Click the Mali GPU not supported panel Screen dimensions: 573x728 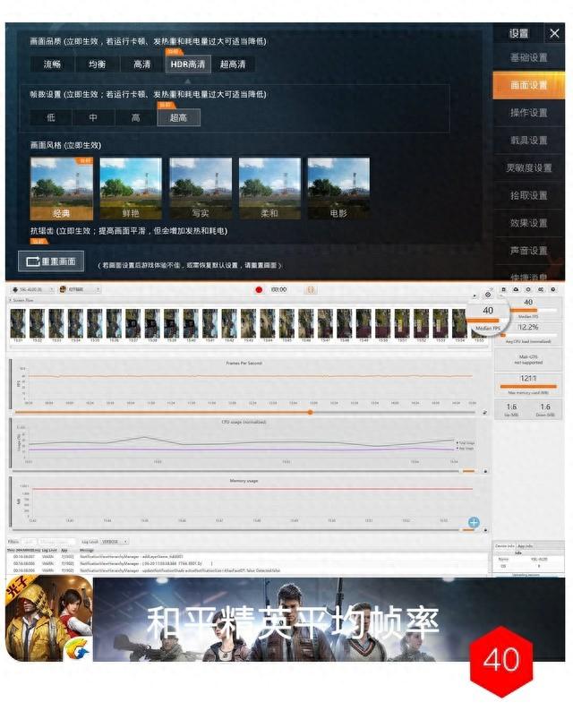(x=528, y=360)
